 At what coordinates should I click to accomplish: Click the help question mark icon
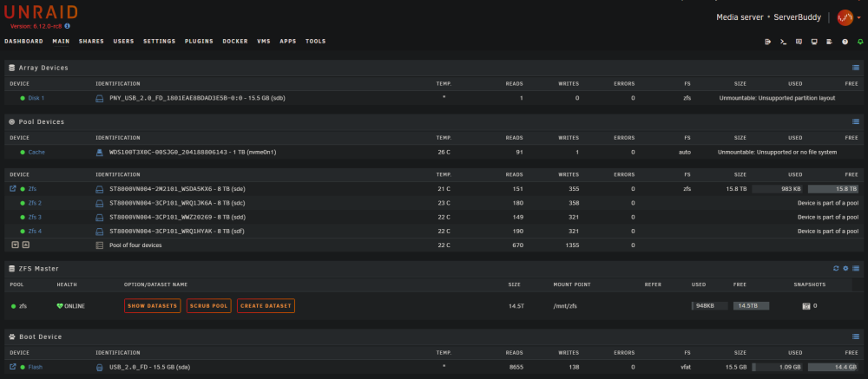click(845, 42)
